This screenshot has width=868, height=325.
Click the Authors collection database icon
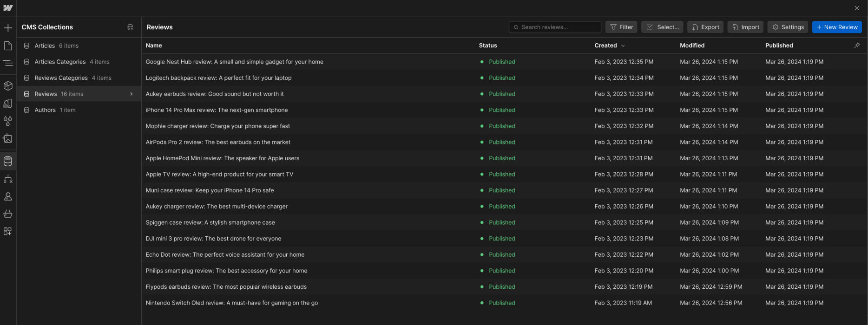coord(26,110)
